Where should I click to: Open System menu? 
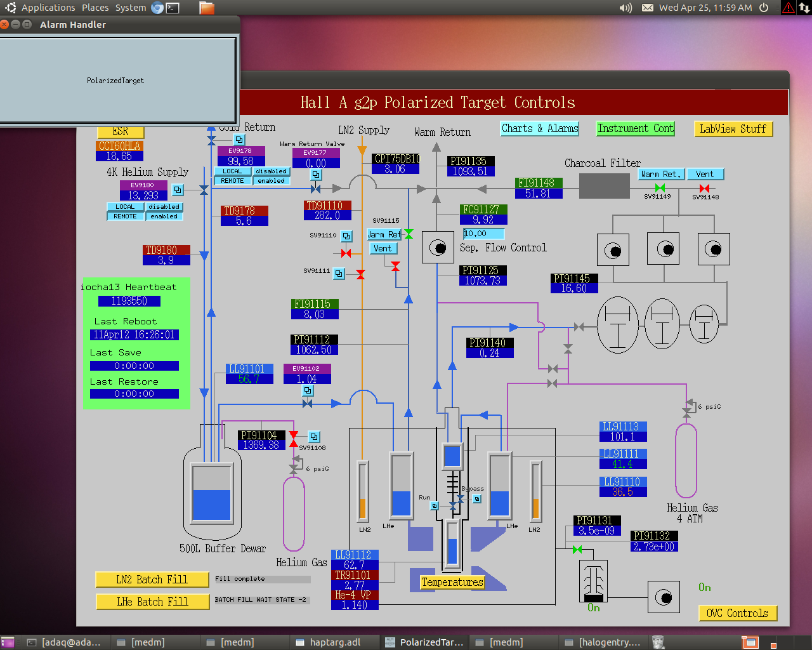pyautogui.click(x=131, y=8)
